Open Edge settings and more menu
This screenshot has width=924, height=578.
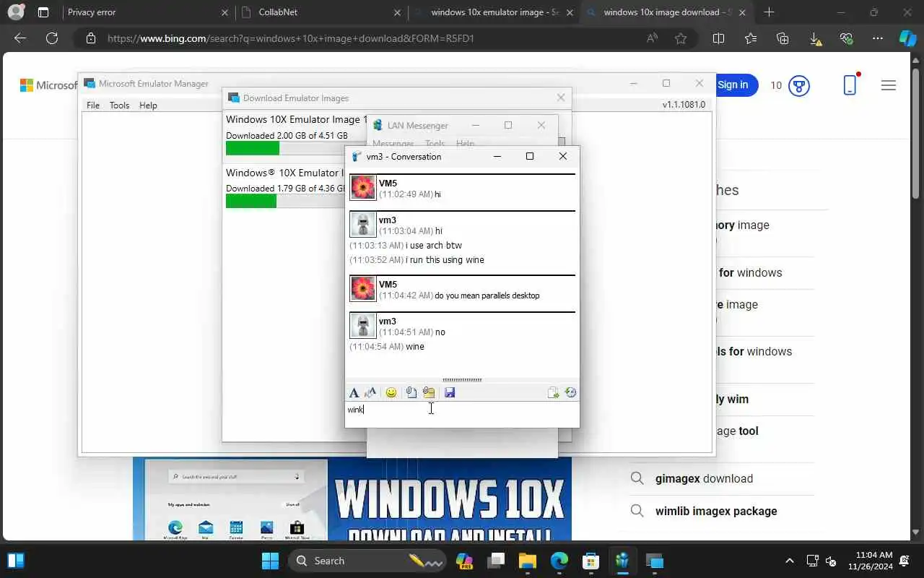tap(878, 38)
